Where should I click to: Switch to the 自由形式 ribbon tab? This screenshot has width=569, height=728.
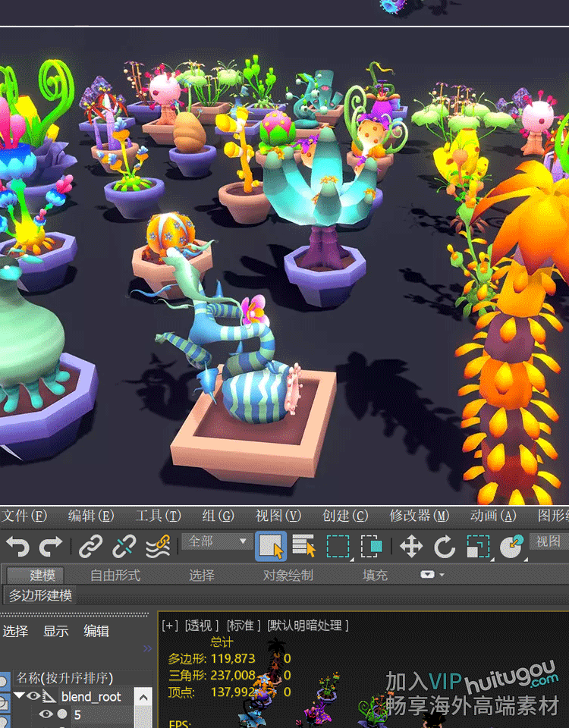pos(115,575)
